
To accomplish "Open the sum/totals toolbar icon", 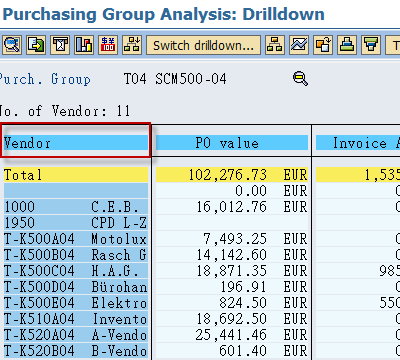I will [x=60, y=45].
